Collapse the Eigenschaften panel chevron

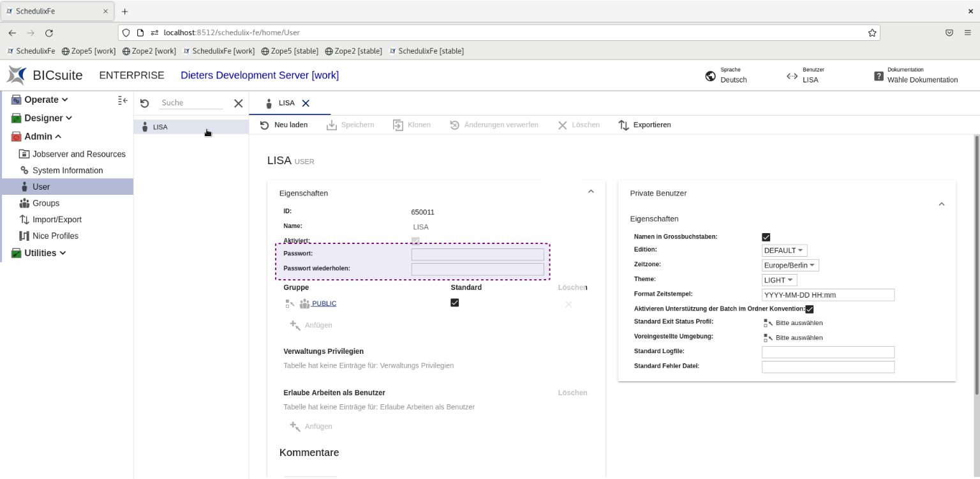pos(591,192)
